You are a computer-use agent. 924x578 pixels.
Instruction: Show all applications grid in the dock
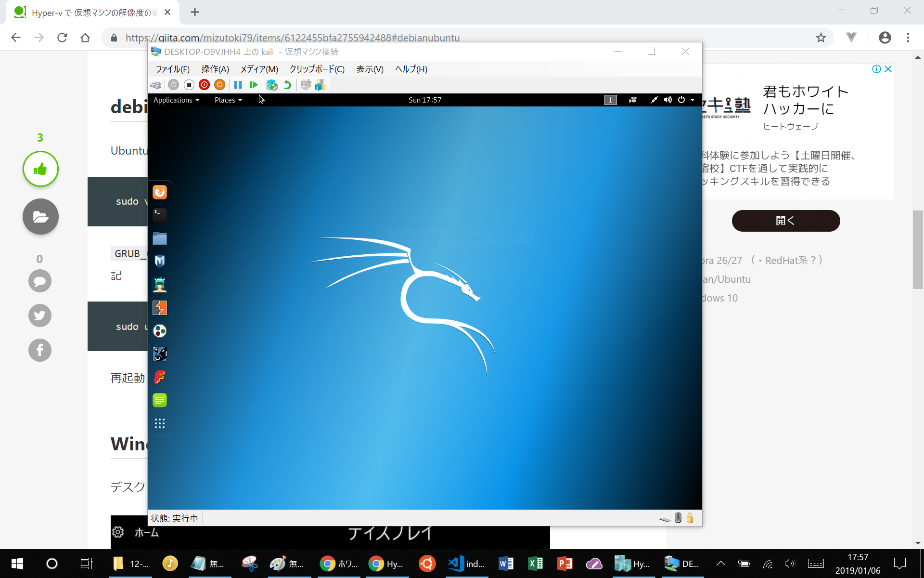[160, 423]
